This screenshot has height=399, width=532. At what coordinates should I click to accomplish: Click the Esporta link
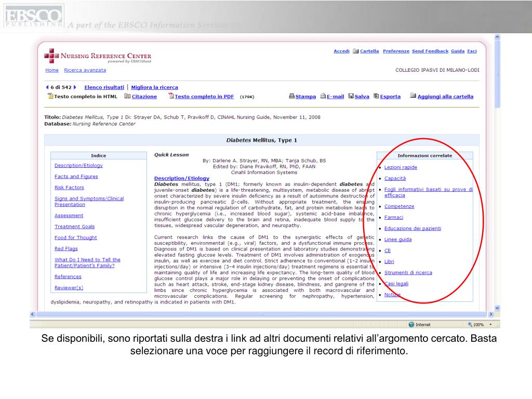point(390,96)
